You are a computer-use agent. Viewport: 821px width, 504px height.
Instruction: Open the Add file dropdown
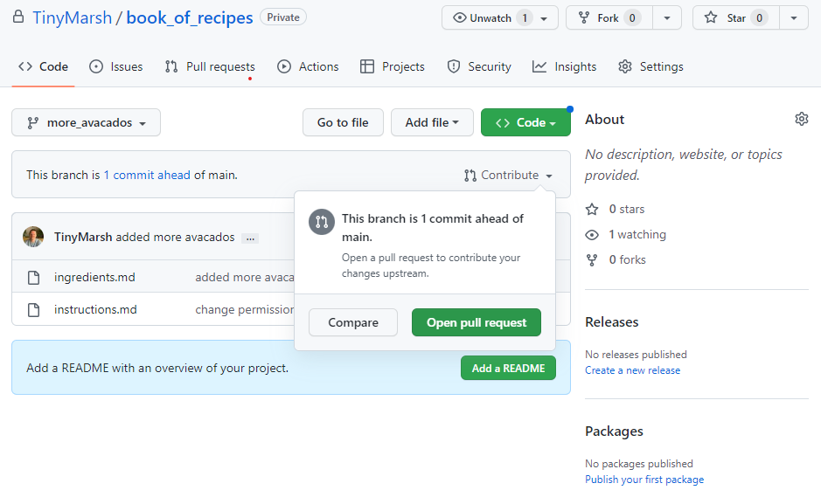[432, 122]
